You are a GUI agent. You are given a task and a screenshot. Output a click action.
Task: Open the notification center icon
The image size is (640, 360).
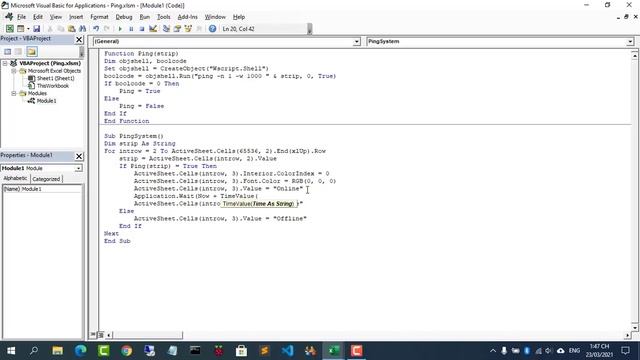click(625, 350)
